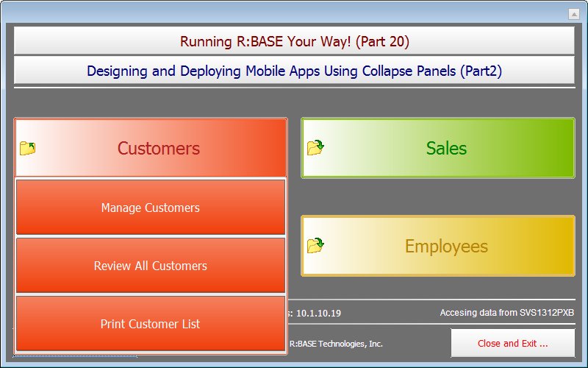588x368 pixels.
Task: Select Review All Customers
Action: tap(151, 266)
